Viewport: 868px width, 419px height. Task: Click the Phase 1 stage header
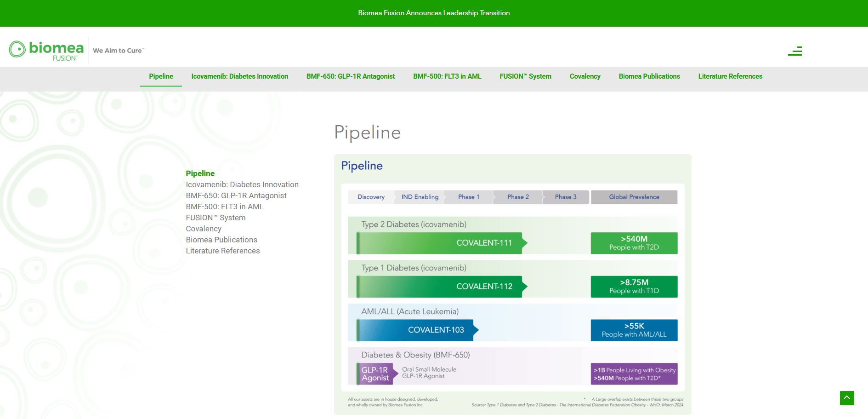469,197
